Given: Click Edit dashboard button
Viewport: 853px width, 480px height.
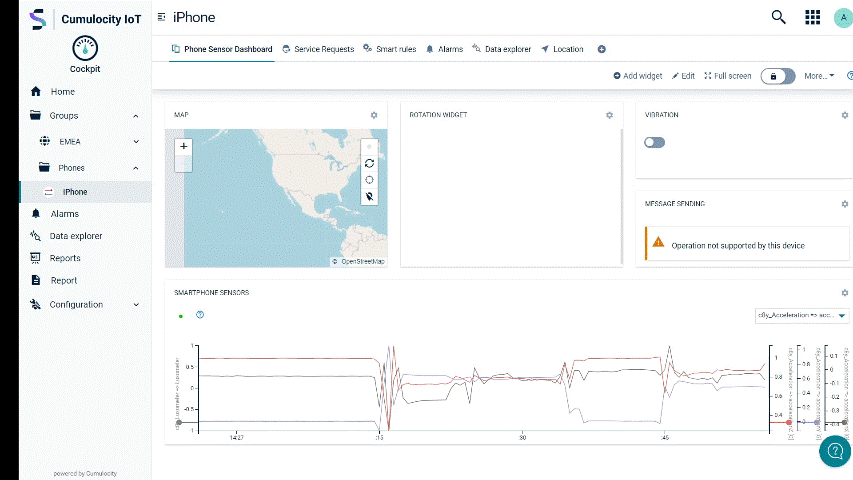Looking at the screenshot, I should pos(683,76).
